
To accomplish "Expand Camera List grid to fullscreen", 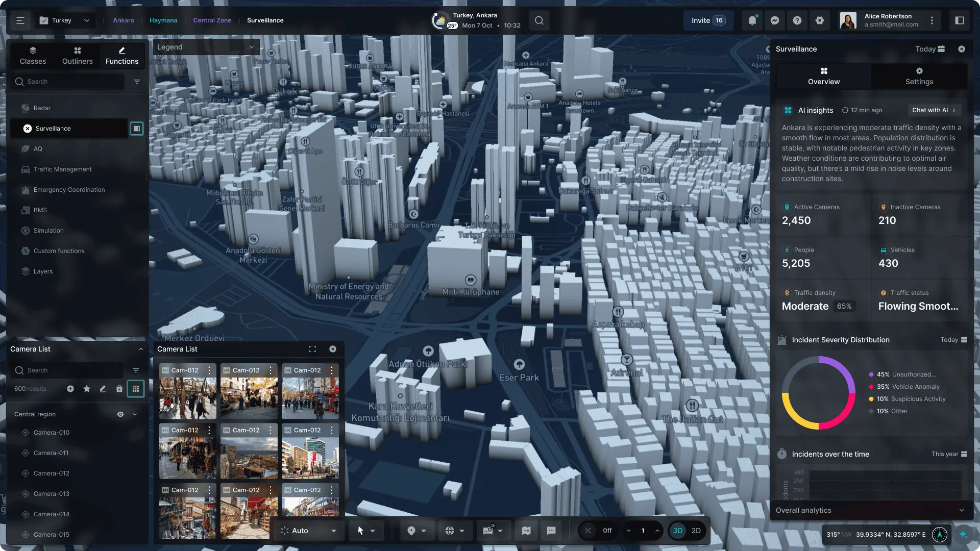I will (x=312, y=349).
